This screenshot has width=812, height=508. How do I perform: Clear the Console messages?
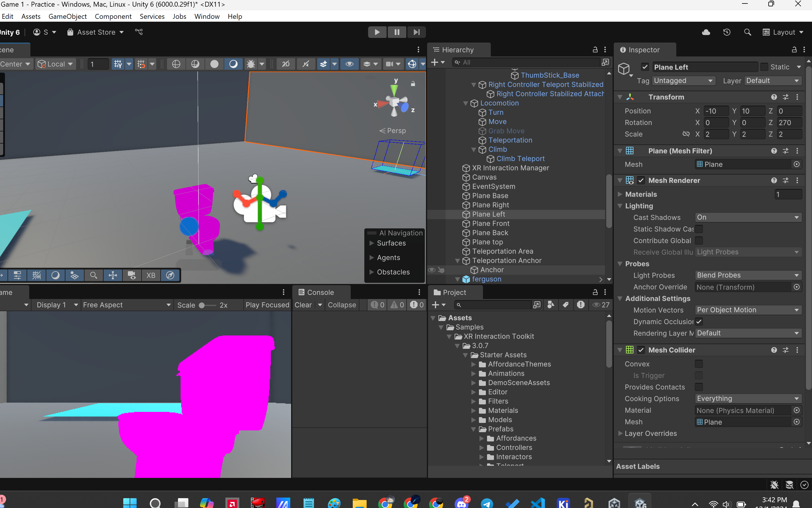pos(304,305)
